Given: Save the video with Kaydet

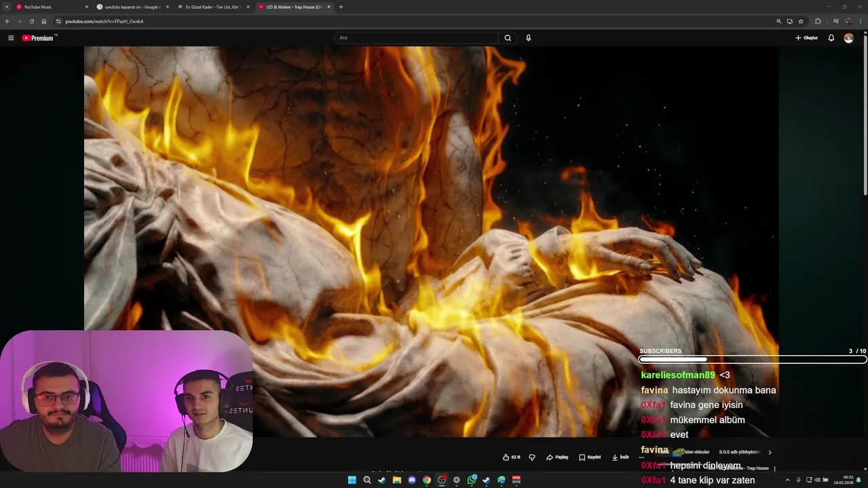Looking at the screenshot, I should (x=590, y=457).
